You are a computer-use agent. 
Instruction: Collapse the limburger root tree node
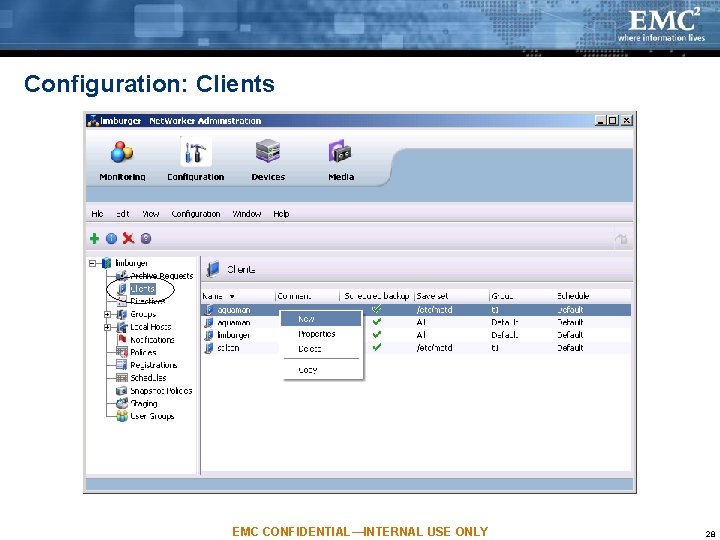(92, 263)
